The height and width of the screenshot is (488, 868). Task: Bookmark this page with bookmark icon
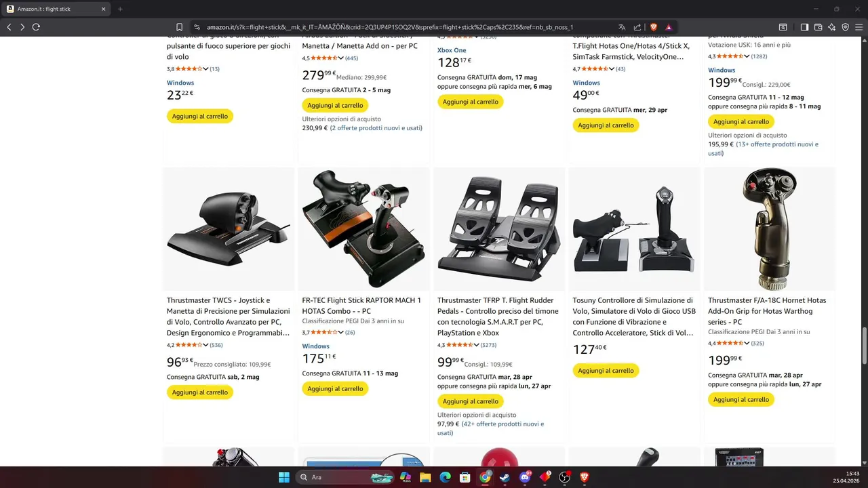[179, 27]
